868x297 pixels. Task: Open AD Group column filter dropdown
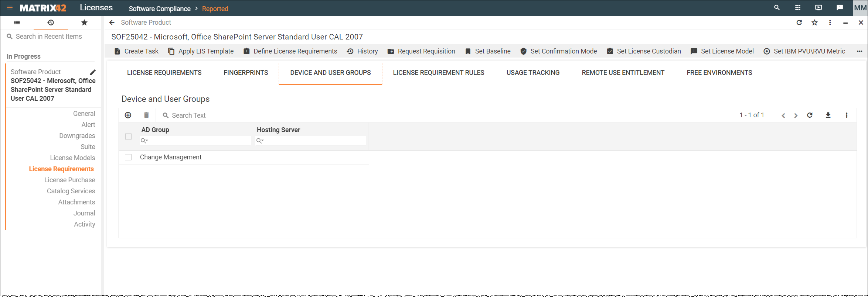click(144, 141)
